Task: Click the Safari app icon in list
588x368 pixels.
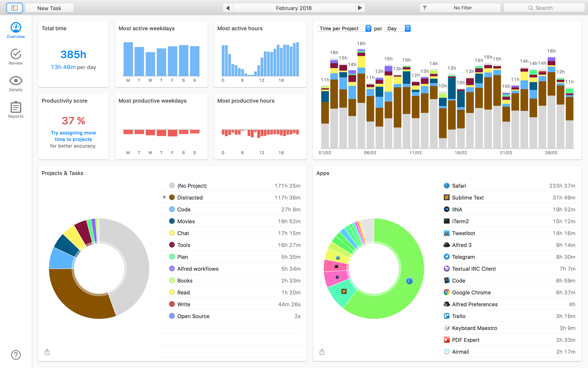Action: click(447, 186)
